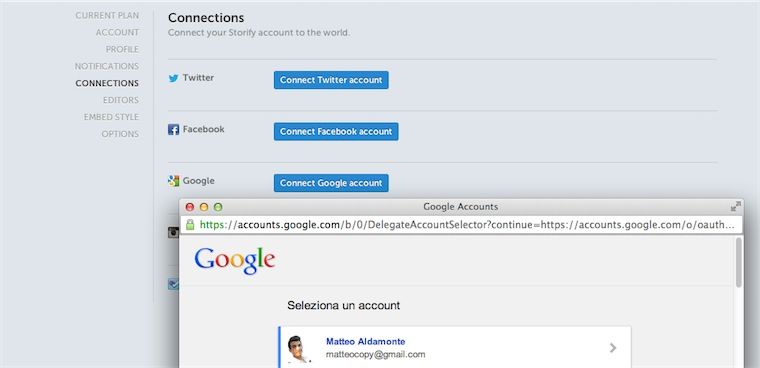Click the Google Accounts window title
Viewport: 760px width, 368px height.
click(460, 207)
